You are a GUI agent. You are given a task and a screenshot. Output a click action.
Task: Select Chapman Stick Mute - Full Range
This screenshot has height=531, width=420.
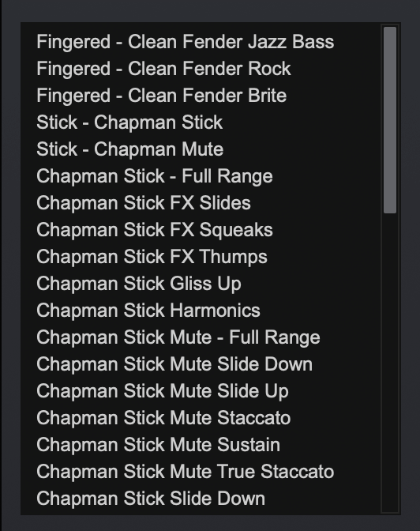click(x=178, y=337)
